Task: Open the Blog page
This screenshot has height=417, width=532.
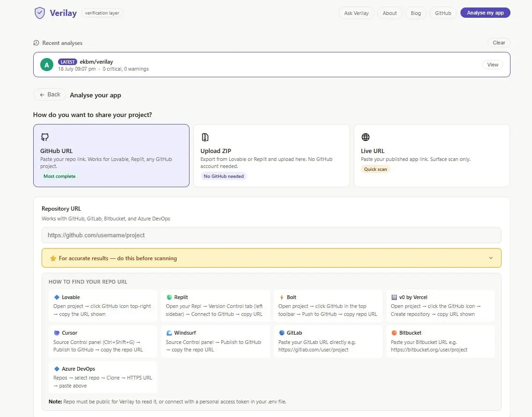Action: (415, 13)
